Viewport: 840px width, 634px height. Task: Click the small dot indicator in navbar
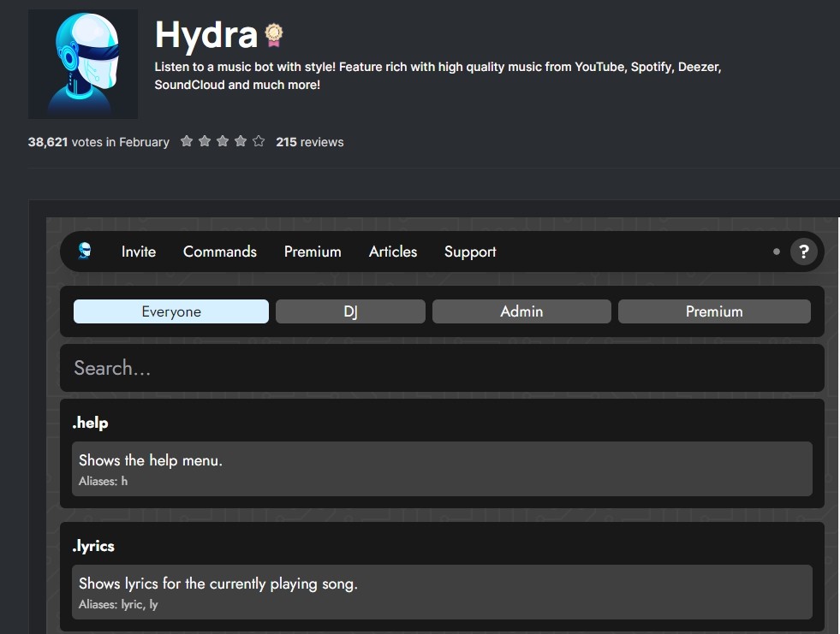tap(777, 252)
